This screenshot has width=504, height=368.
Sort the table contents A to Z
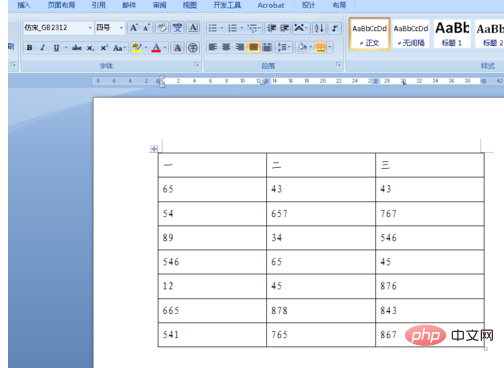(319, 28)
